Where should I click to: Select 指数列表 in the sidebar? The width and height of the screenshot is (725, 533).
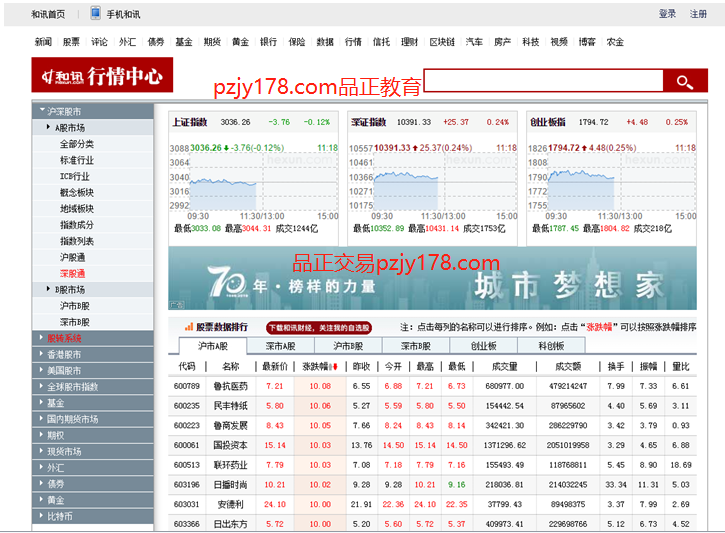77,241
